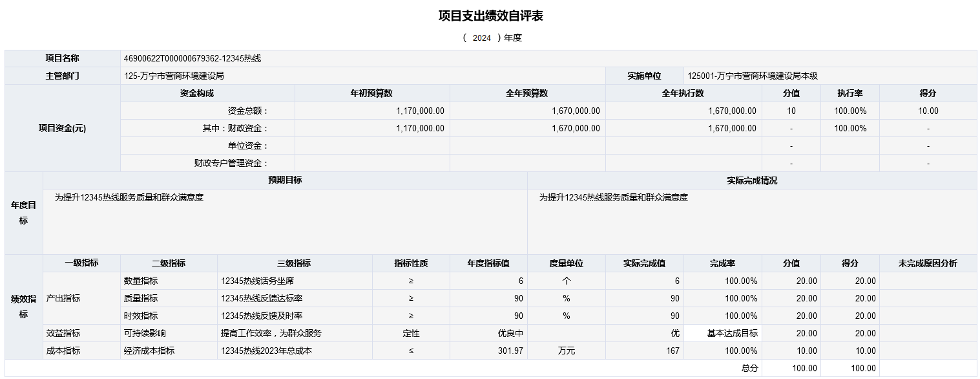Click the 基本达成目标 completion rate cell
Image resolution: width=980 pixels, height=379 pixels.
tap(723, 334)
